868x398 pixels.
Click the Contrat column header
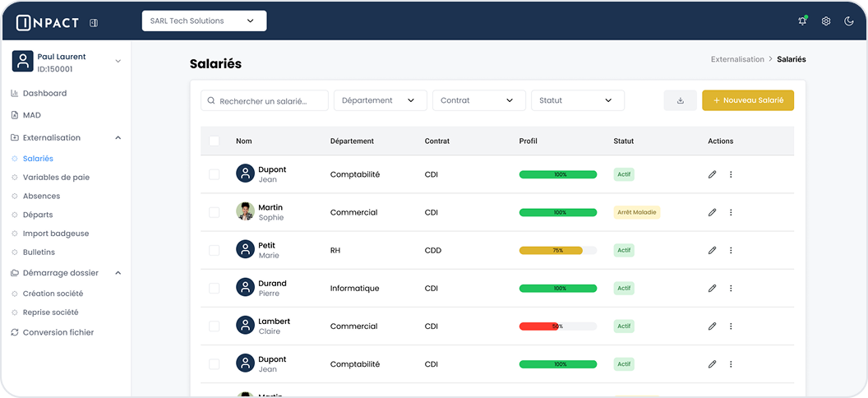[x=437, y=141]
